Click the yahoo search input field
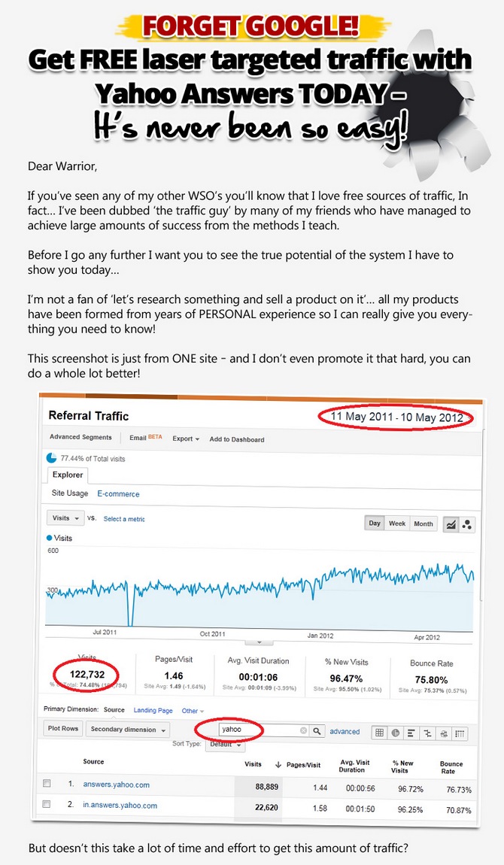 [x=258, y=730]
